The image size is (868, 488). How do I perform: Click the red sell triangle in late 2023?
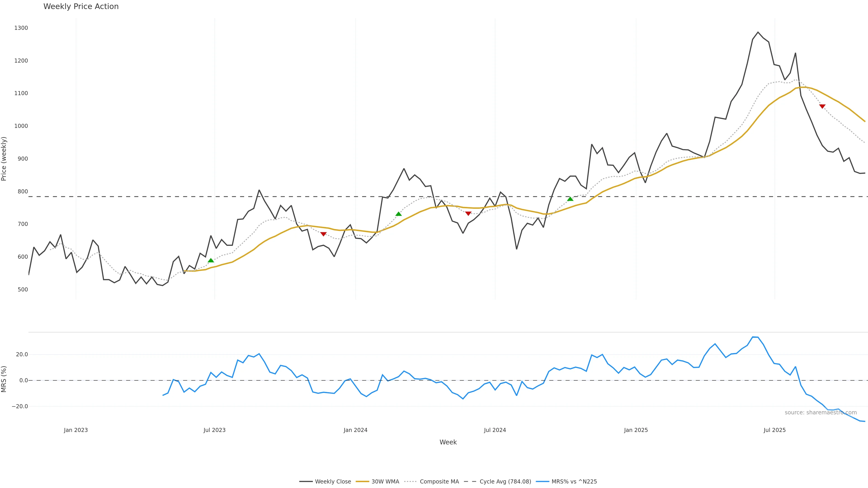[323, 234]
